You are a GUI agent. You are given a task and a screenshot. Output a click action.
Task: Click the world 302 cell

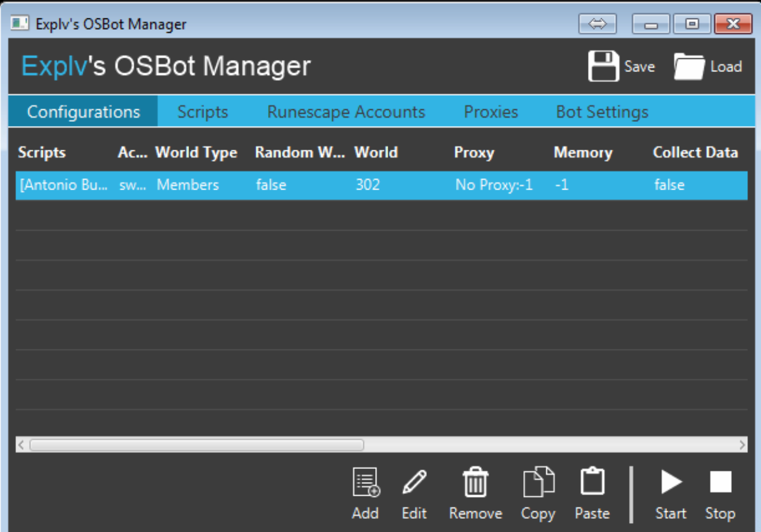(x=367, y=185)
